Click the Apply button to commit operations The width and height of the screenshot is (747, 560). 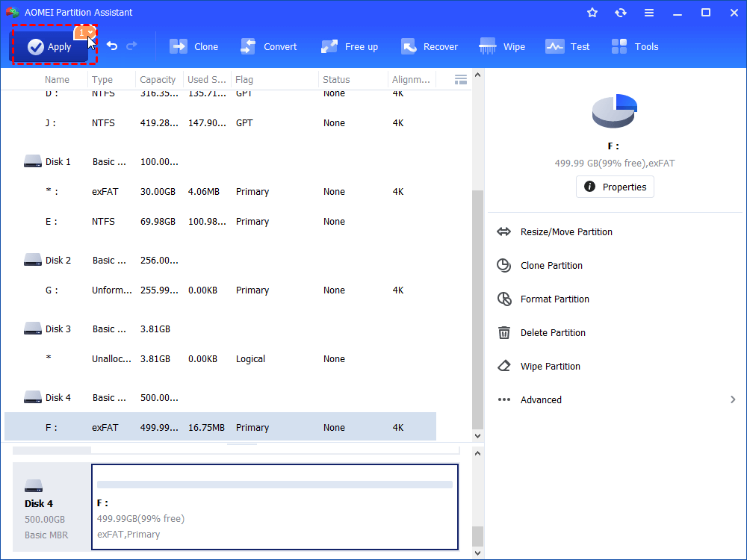pyautogui.click(x=49, y=47)
